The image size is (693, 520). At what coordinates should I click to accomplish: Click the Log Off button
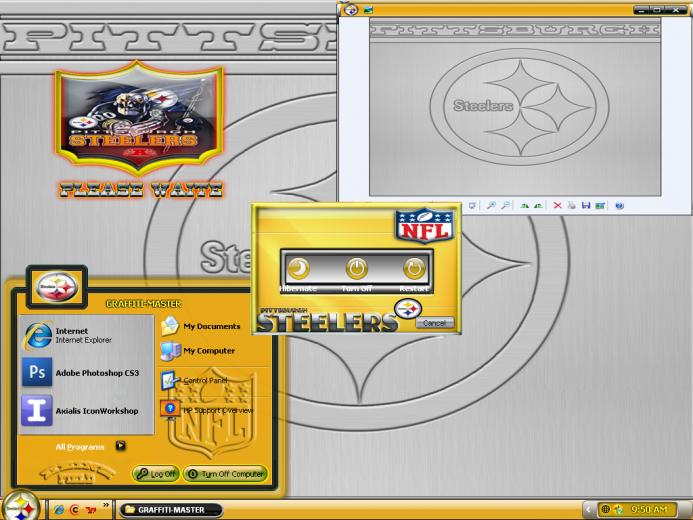[x=156, y=474]
